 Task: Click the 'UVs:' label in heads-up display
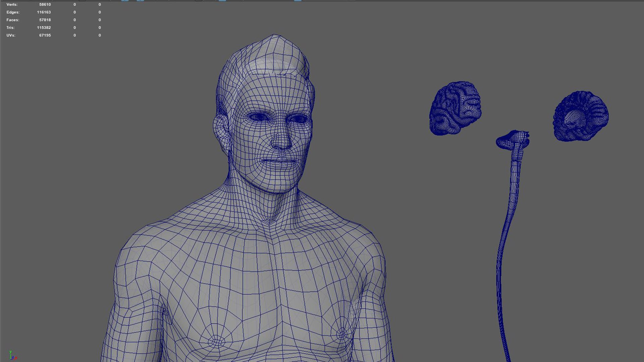click(11, 36)
